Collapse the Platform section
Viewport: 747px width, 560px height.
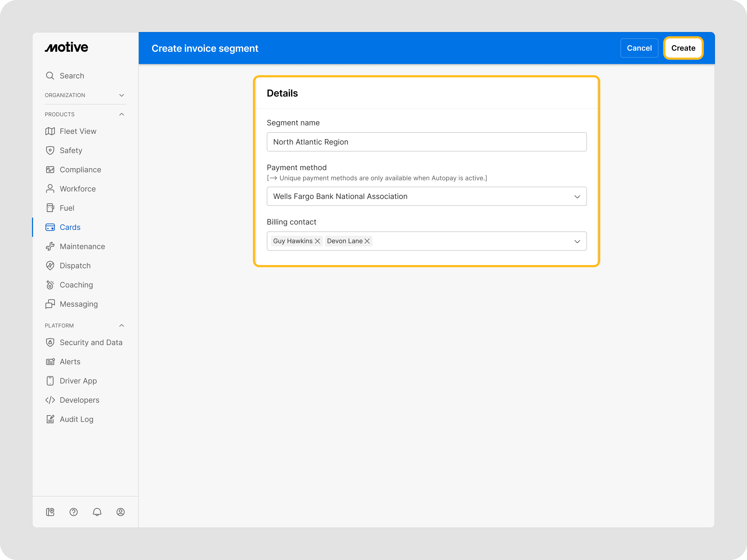122,325
